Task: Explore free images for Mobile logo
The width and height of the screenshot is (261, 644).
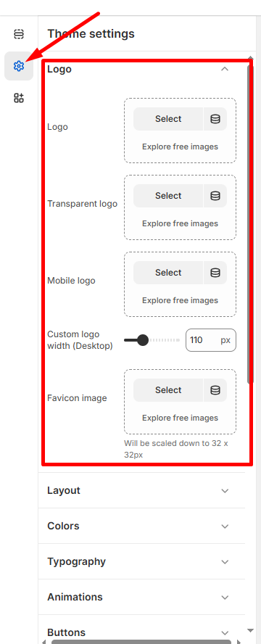Action: (x=180, y=301)
